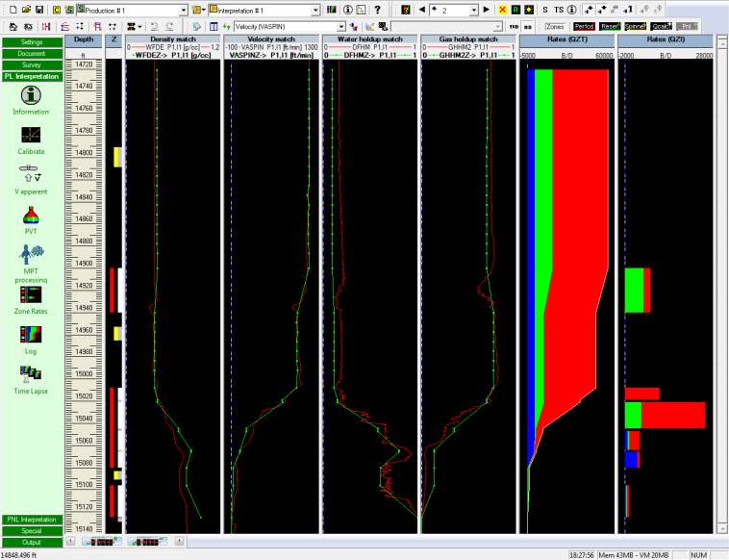Click the Water holdup match track header
This screenshot has height=560, width=729.
tap(370, 39)
